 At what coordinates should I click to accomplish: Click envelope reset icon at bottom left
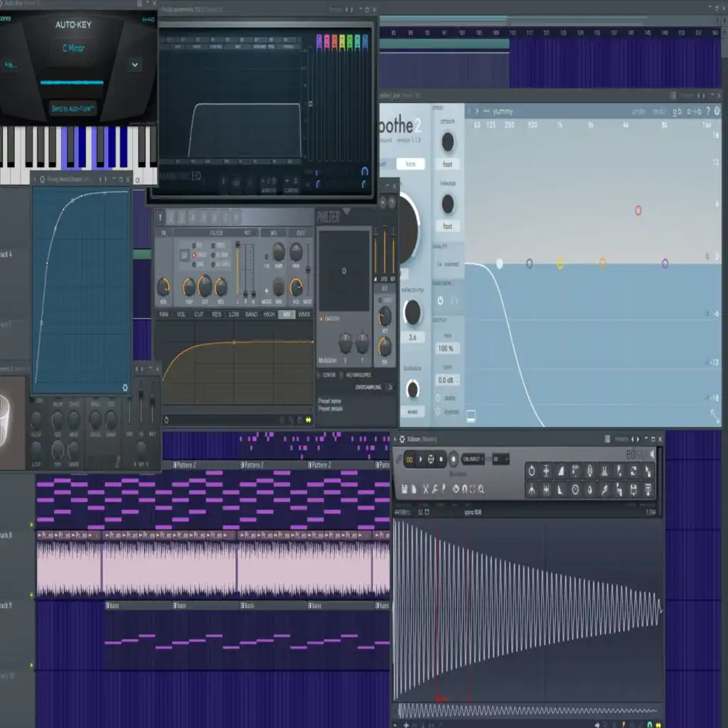click(166, 420)
